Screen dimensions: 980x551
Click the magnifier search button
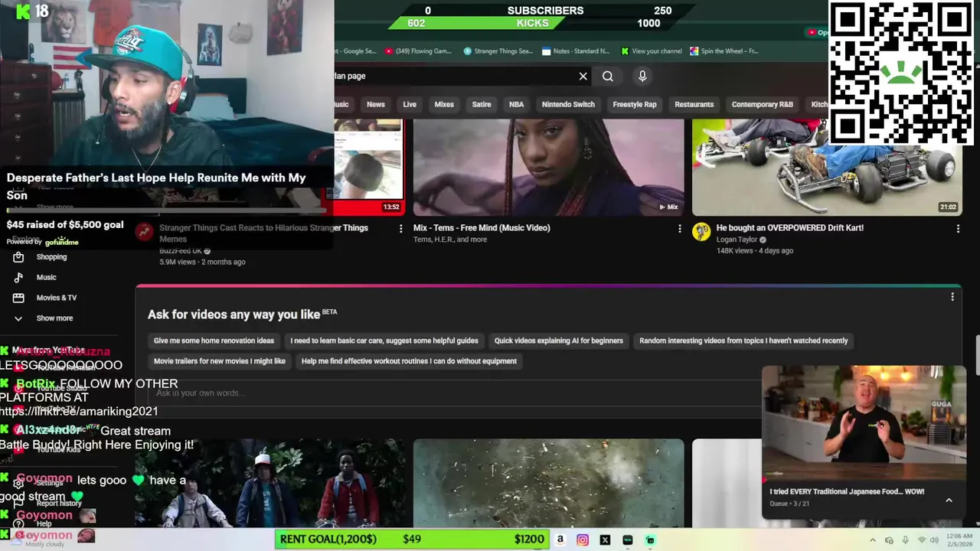[x=608, y=76]
